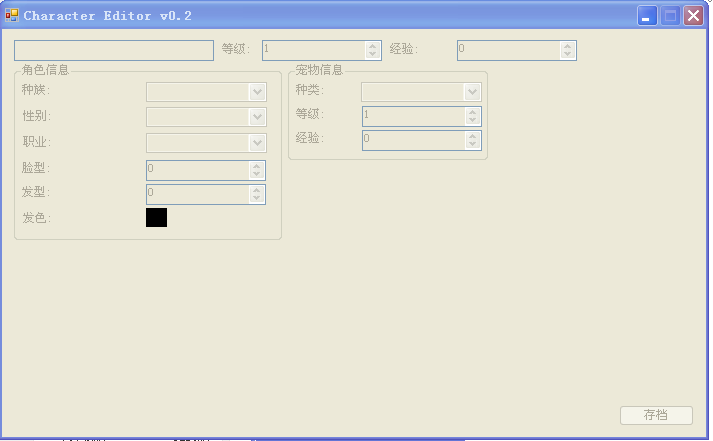Click the character name text field
The width and height of the screenshot is (713, 441).
coord(113,50)
